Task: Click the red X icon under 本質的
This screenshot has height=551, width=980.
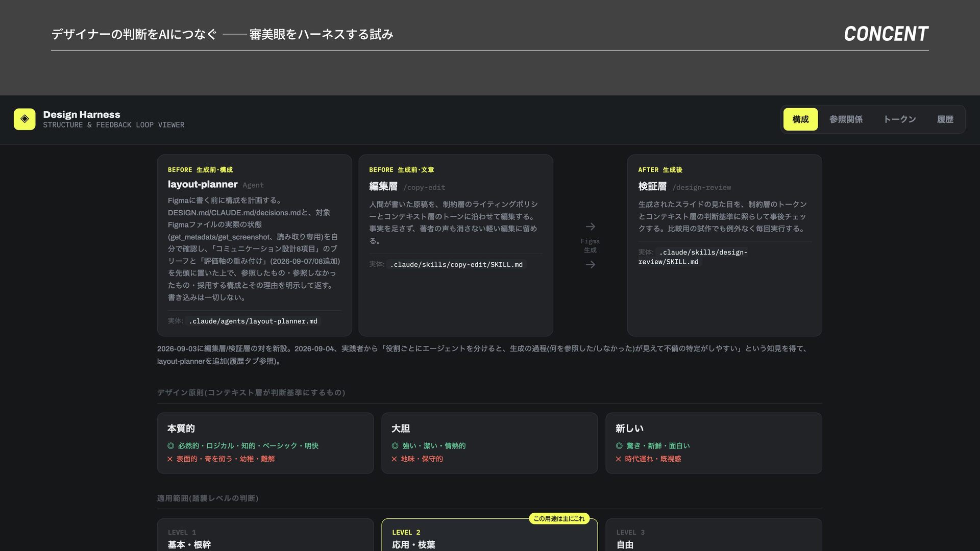Action: point(170,459)
